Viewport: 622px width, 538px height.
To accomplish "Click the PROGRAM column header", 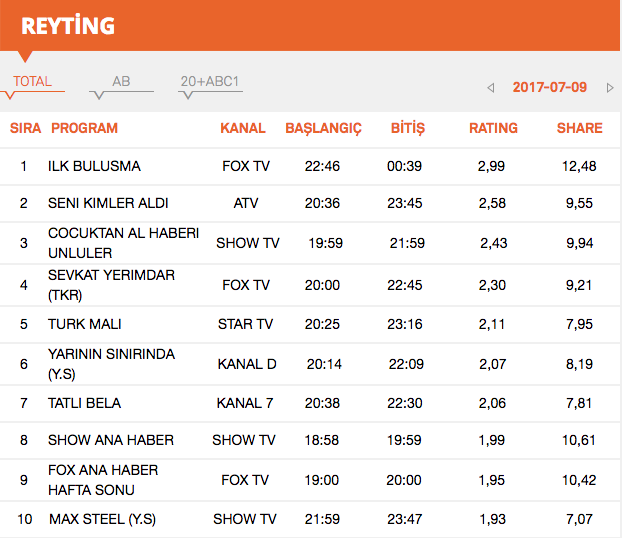I will point(84,128).
